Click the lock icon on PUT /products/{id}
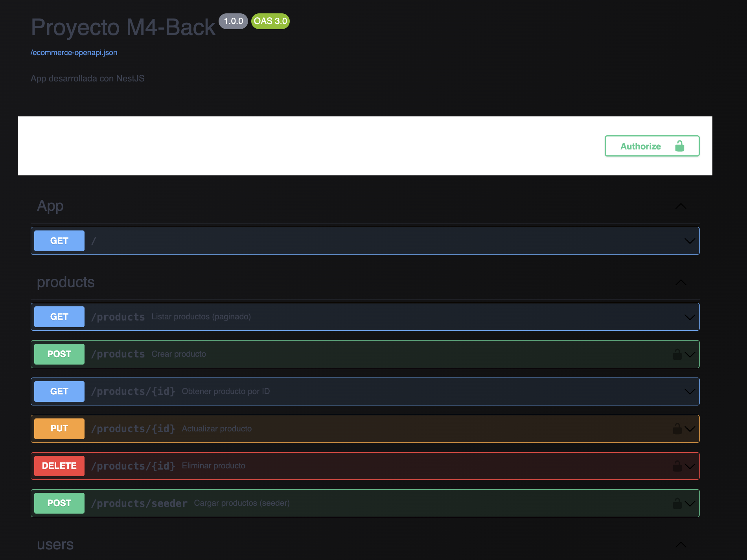Viewport: 747px width, 560px height. [x=677, y=429]
